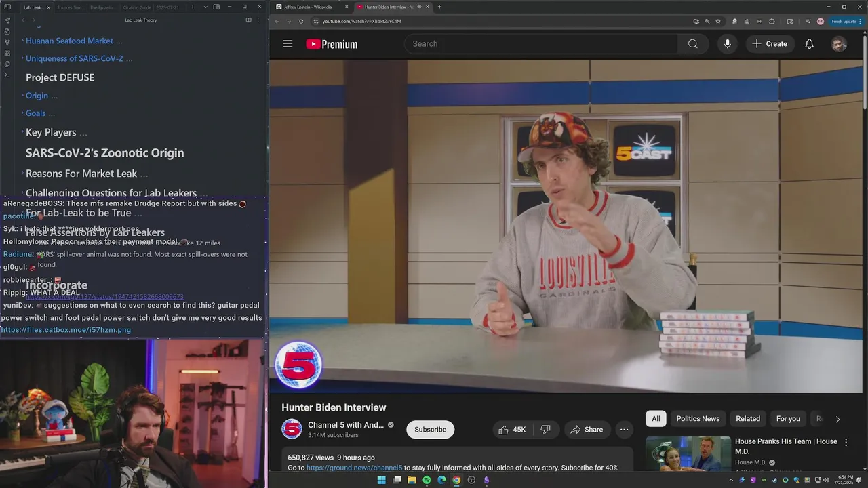Search with voice microphone button
868x488 pixels.
(728, 44)
